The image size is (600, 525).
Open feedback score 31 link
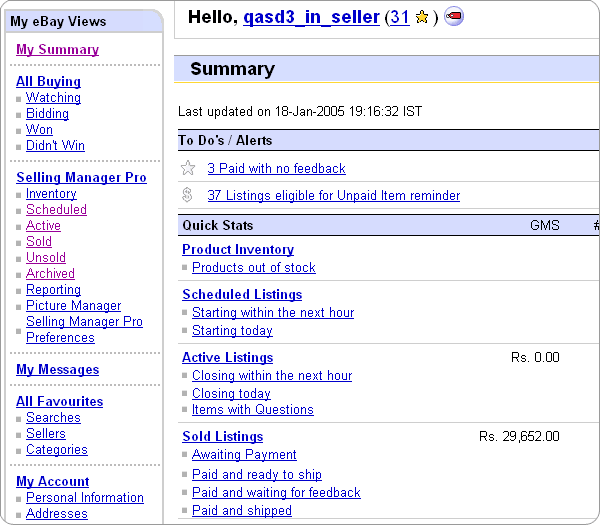[399, 18]
